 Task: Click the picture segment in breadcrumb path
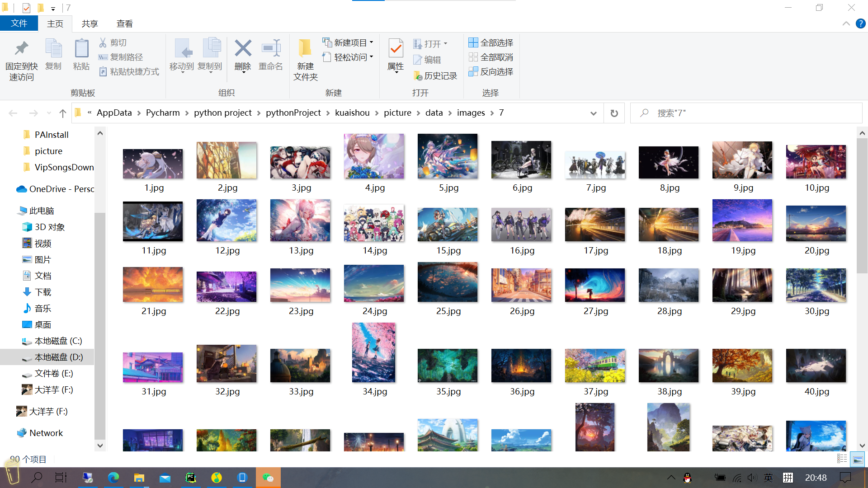(x=397, y=113)
